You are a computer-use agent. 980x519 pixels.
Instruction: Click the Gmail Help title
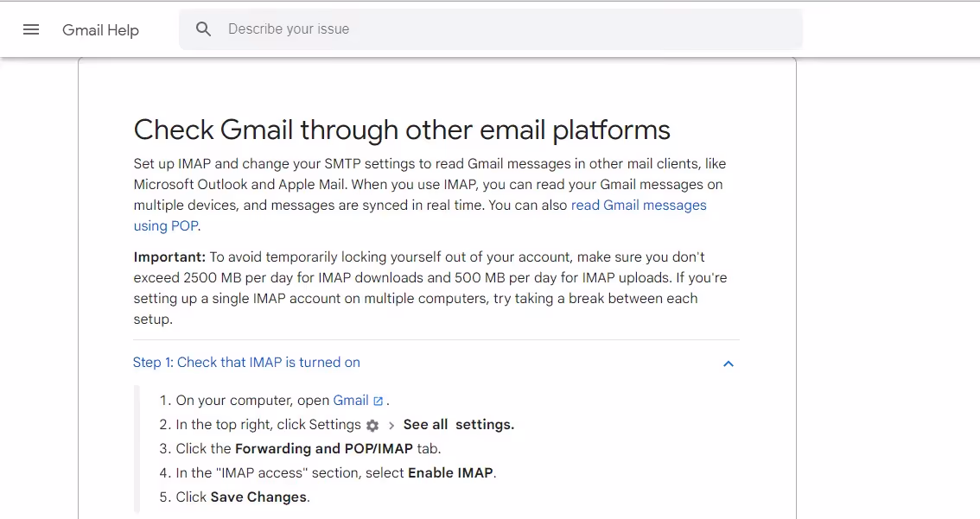point(100,30)
